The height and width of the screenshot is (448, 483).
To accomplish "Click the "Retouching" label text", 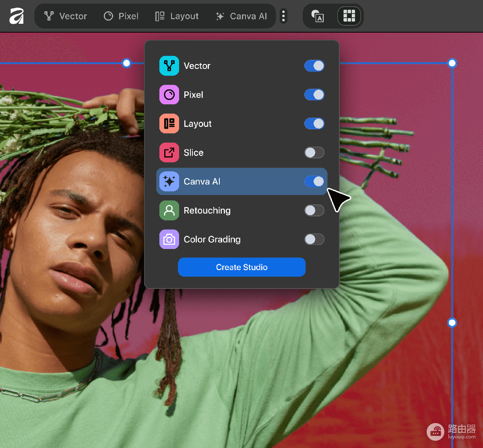I will click(207, 210).
